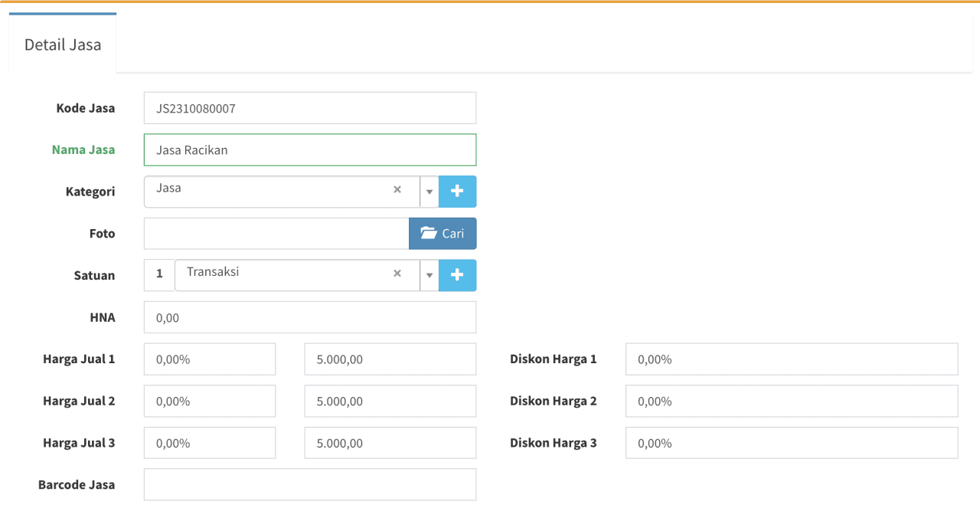Viewport: 980px width, 518px height.
Task: Focus the Foto file path field
Action: 276,234
